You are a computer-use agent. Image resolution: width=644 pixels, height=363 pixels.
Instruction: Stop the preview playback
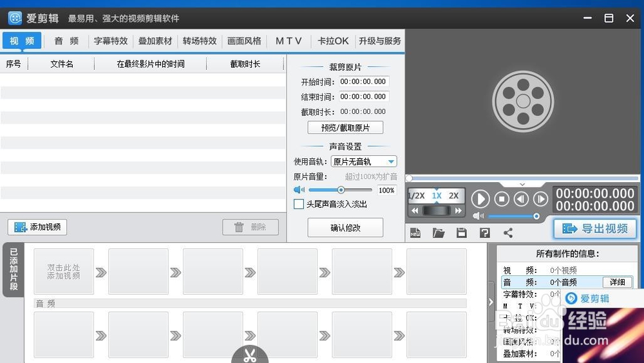coord(502,199)
